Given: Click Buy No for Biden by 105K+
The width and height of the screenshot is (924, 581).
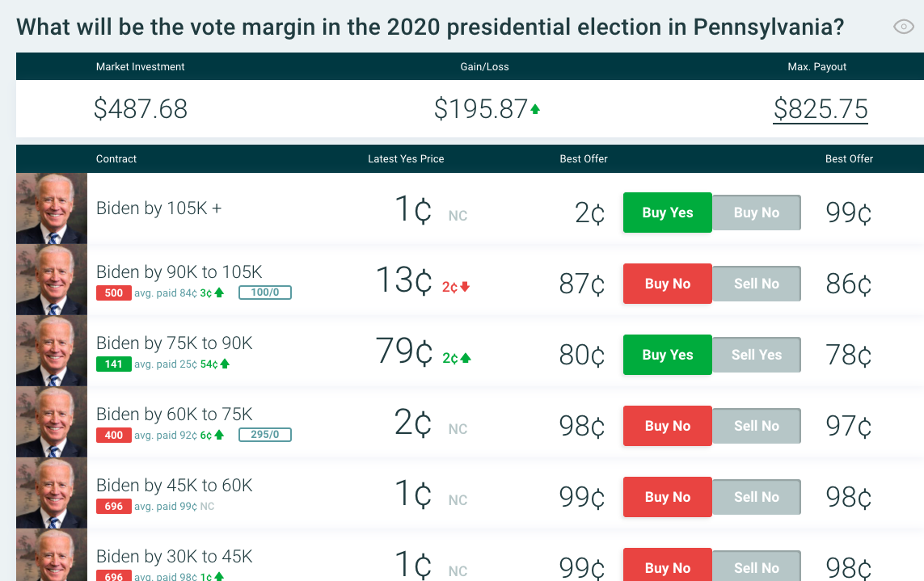Looking at the screenshot, I should point(757,213).
